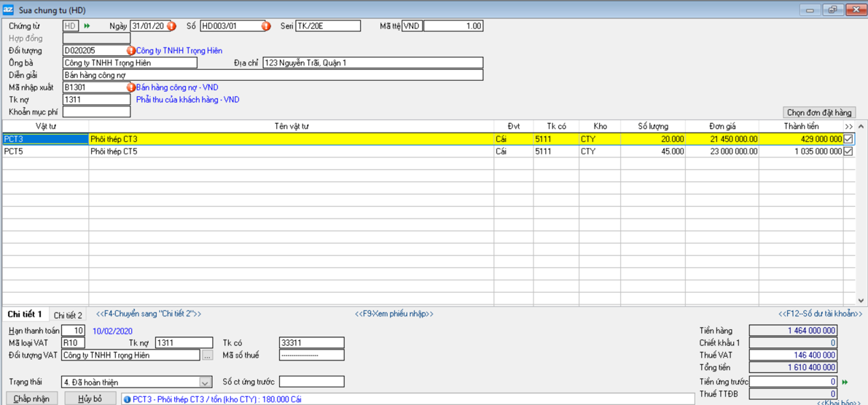Click the '>>' column expand header icon
Image resolution: width=868 pixels, height=405 pixels.
point(848,127)
